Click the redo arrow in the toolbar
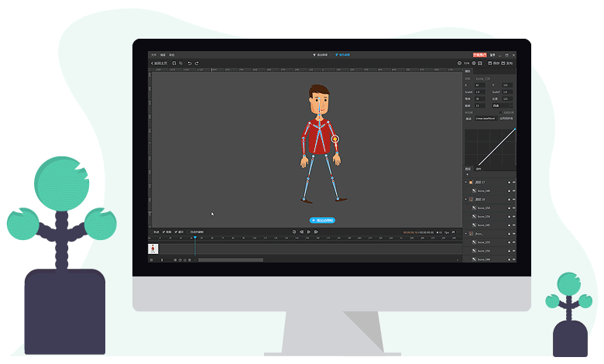 pos(197,63)
